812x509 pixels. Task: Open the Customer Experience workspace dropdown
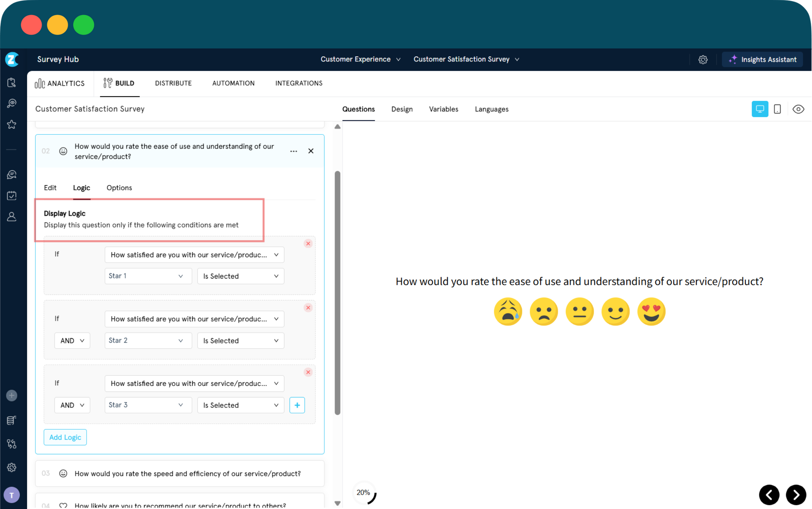[x=360, y=59]
